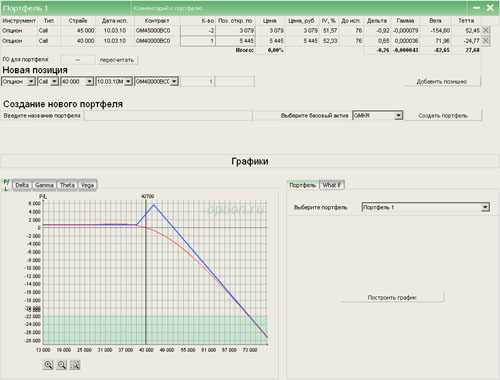This screenshot has height=380, width=500.
Task: Click the 42700 price marker on chart
Action: [147, 196]
